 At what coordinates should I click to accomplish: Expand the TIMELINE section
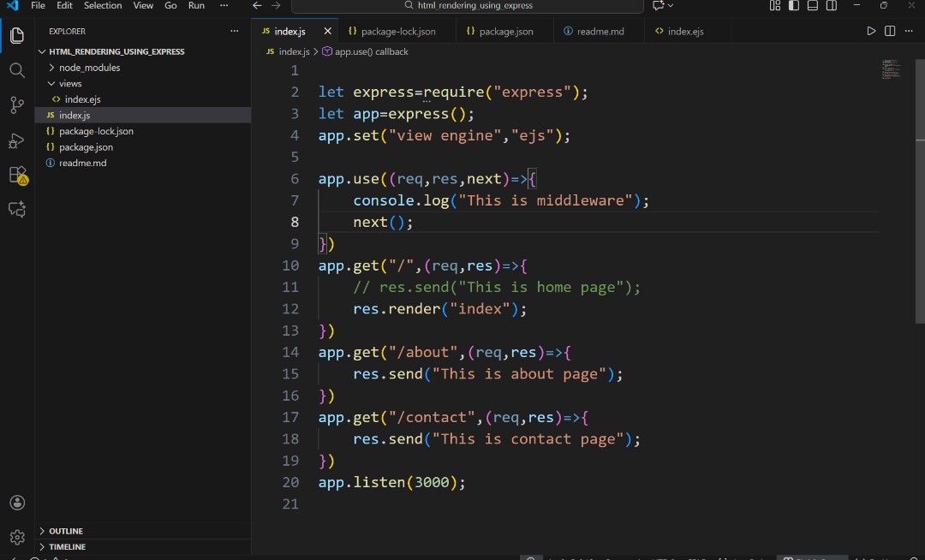tap(42, 547)
